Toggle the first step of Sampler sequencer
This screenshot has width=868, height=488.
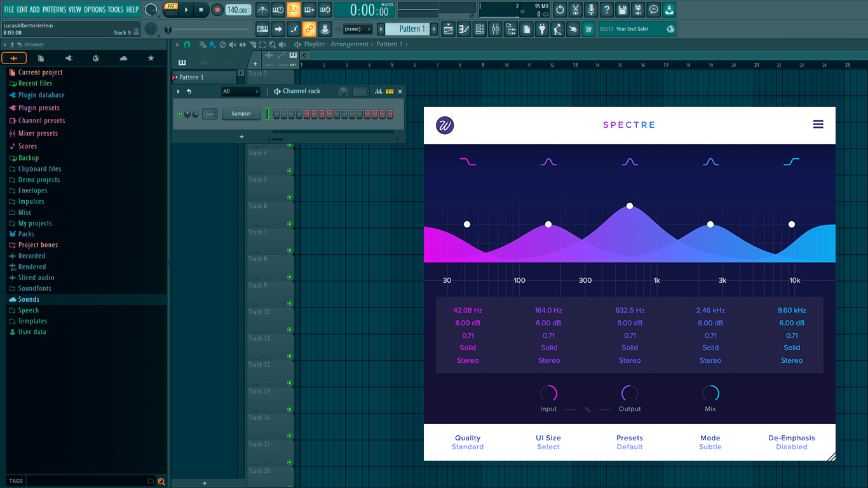pyautogui.click(x=276, y=114)
